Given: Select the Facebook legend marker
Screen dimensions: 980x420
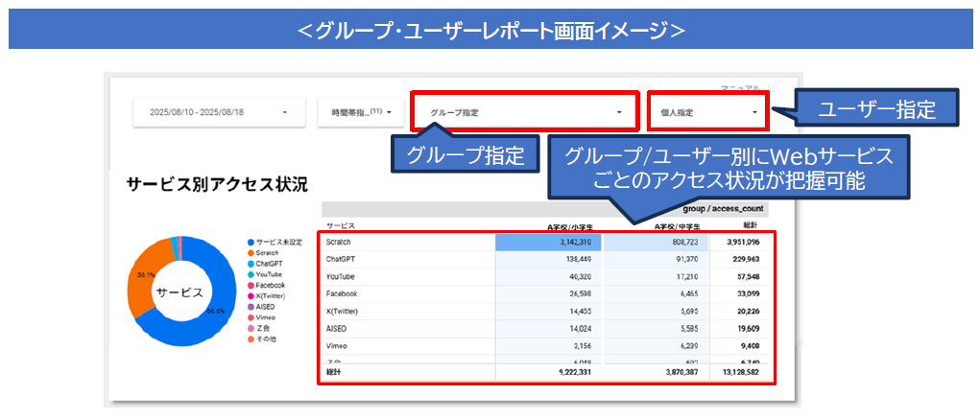Looking at the screenshot, I should (251, 285).
